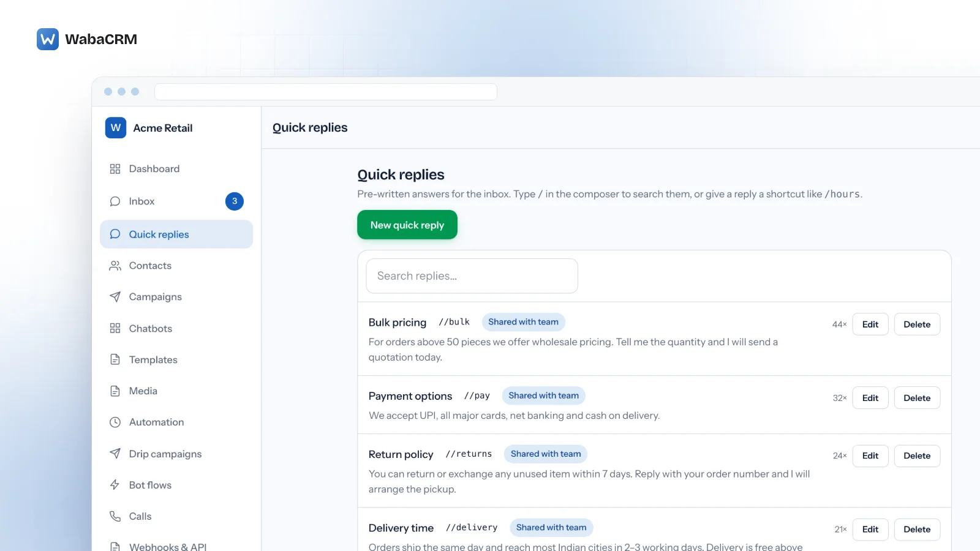Click the Bot flows lightning icon
This screenshot has height=551, width=980.
[115, 485]
